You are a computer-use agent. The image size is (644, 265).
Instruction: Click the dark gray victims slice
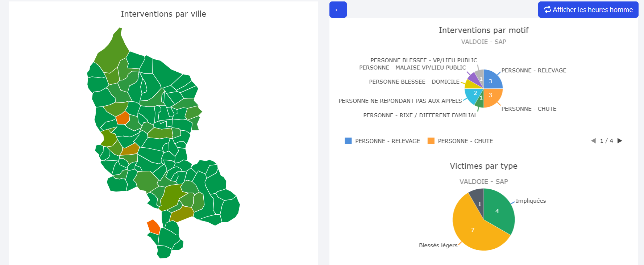pyautogui.click(x=478, y=198)
